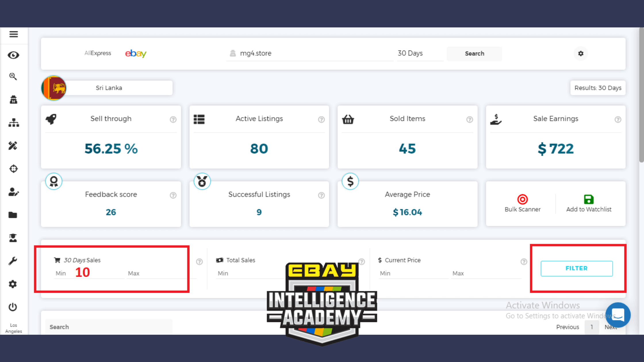Click the 30 Days Sales Min field

tap(89, 273)
